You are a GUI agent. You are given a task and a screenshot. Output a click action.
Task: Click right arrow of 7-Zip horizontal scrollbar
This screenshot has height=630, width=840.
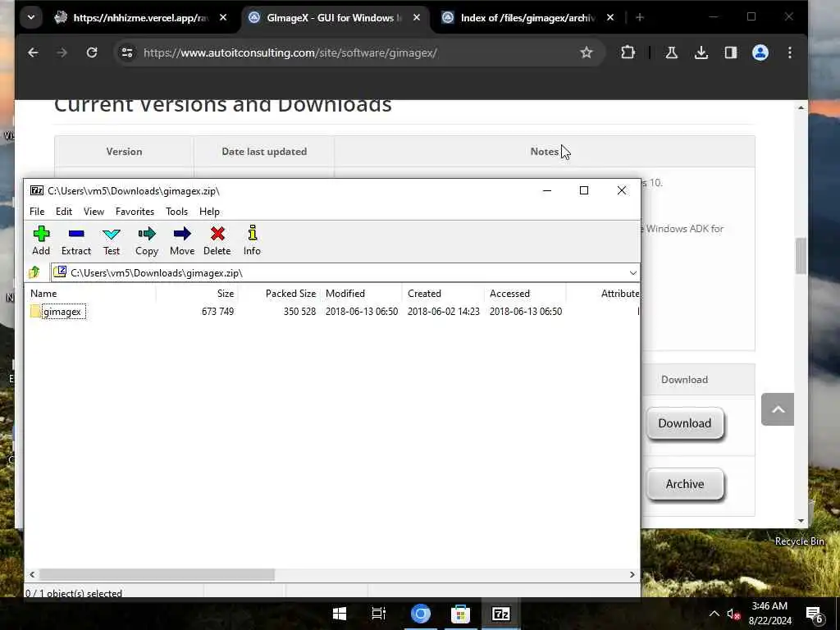click(632, 574)
